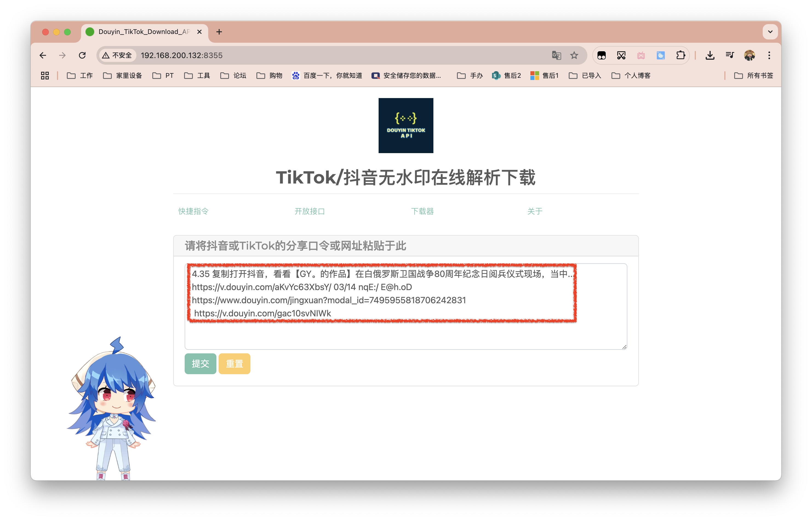The width and height of the screenshot is (812, 521).
Task: Open the 手办 bookmark folder
Action: click(x=470, y=75)
